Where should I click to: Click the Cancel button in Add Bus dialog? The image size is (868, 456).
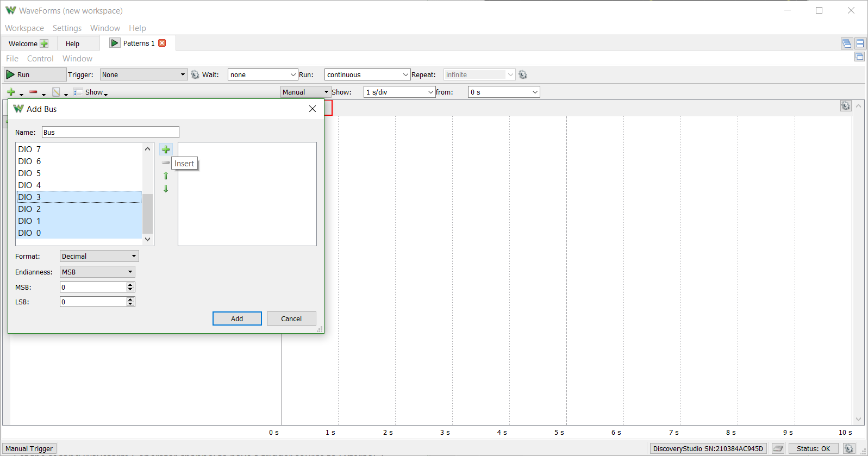click(x=291, y=318)
